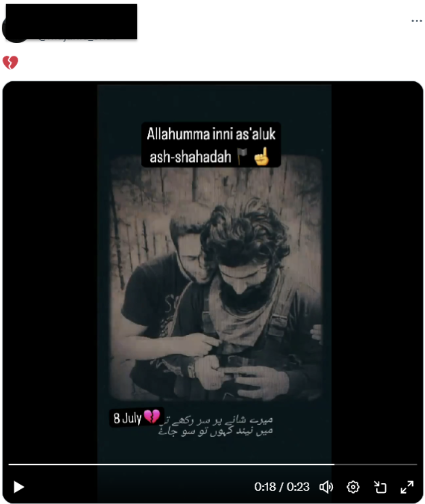Click the "8 July" sticker in video
Image resolution: width=425 pixels, height=504 pixels.
136,417
